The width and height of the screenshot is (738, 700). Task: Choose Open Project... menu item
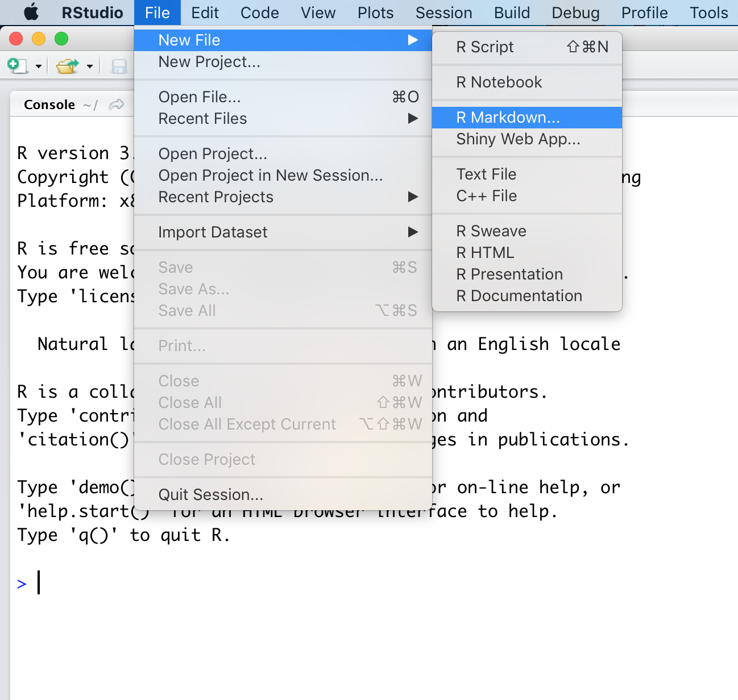tap(283, 154)
